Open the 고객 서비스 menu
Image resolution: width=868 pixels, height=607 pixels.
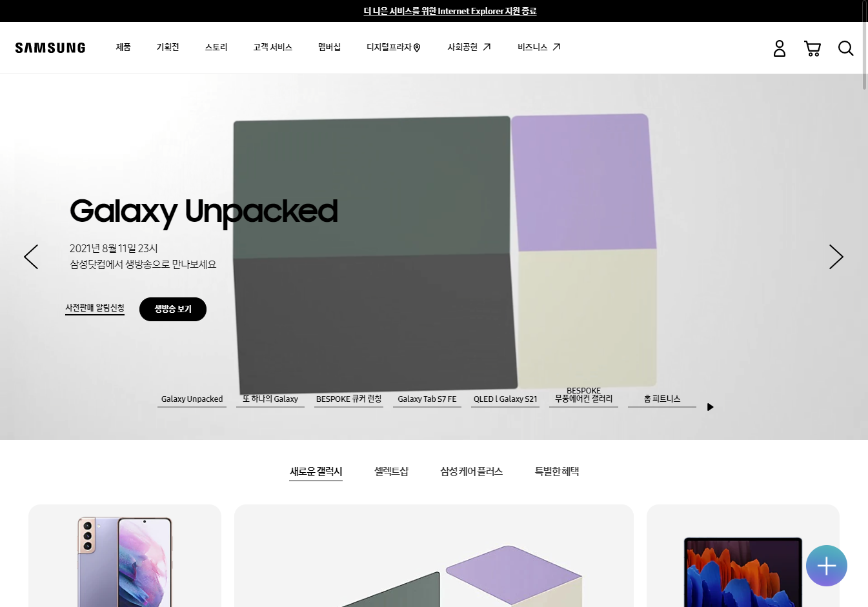tap(273, 47)
